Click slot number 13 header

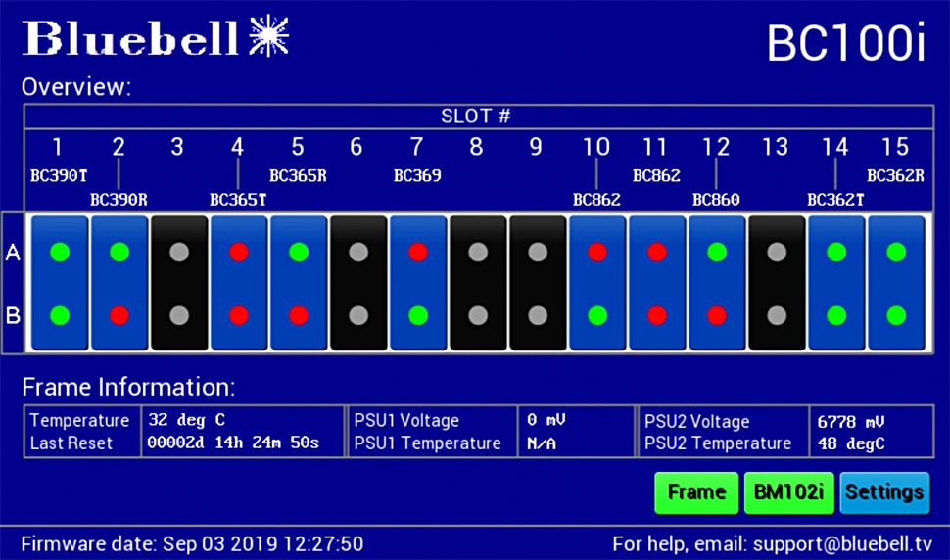(x=775, y=147)
